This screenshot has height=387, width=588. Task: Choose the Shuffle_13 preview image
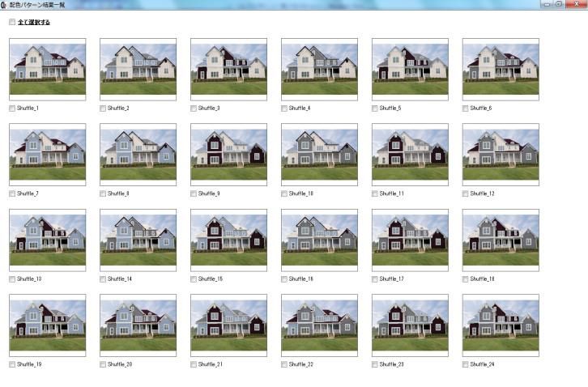click(48, 240)
